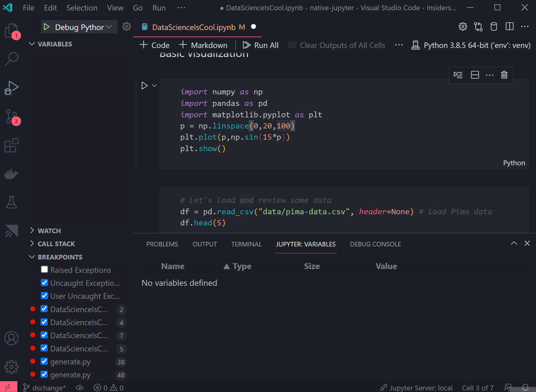
Task: Click the Search icon in activity bar
Action: coord(11,59)
